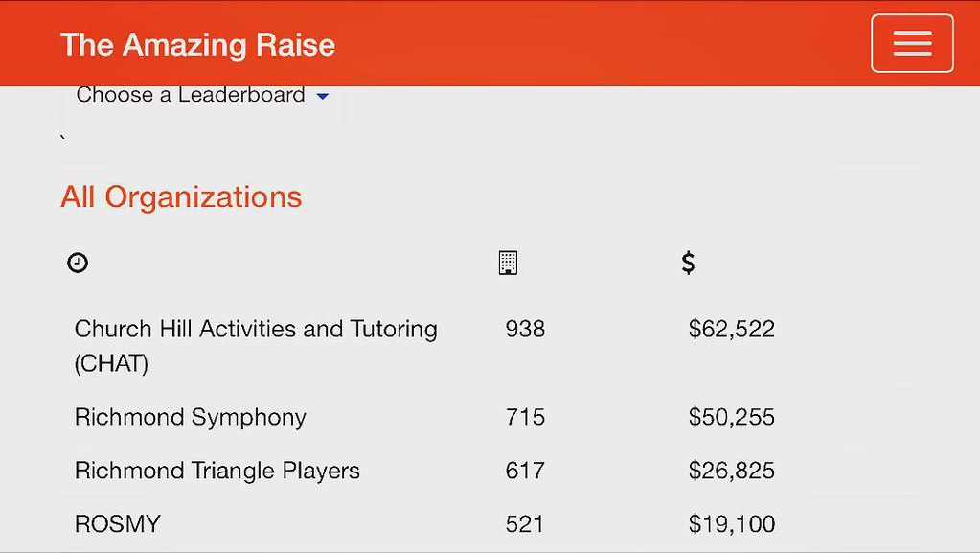
Task: Click The Amazing Raise title
Action: pos(197,44)
